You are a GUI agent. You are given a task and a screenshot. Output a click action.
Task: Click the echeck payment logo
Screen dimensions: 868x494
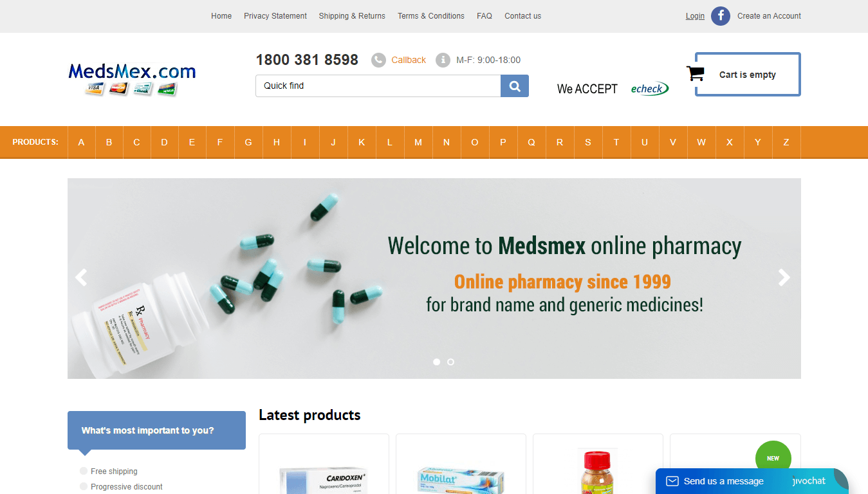(649, 89)
